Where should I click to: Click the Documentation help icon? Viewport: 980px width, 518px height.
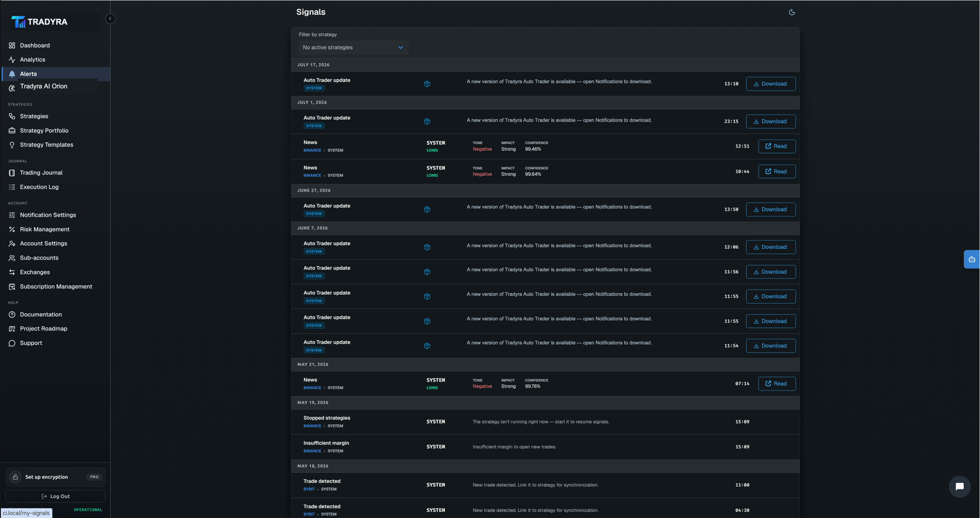[x=12, y=315]
